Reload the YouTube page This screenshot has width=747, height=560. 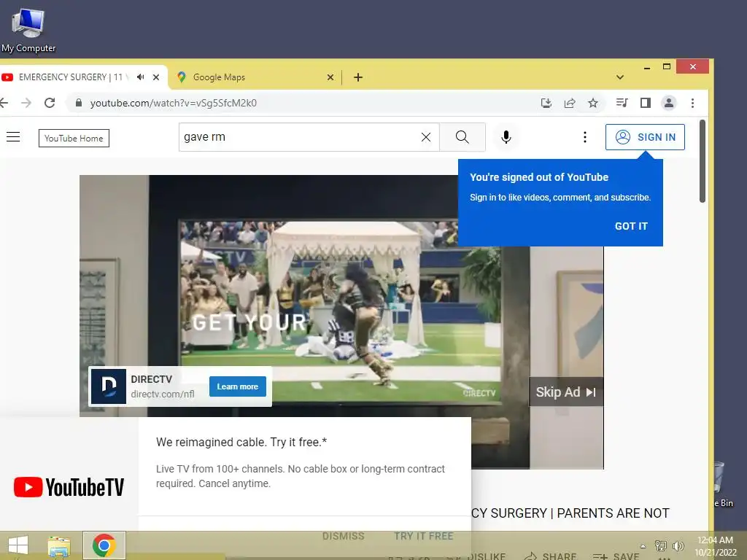coord(50,103)
